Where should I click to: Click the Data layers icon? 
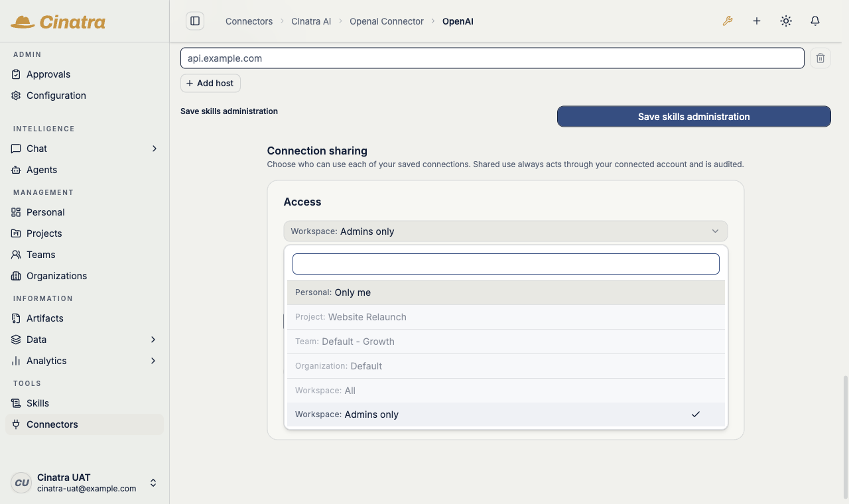16,340
